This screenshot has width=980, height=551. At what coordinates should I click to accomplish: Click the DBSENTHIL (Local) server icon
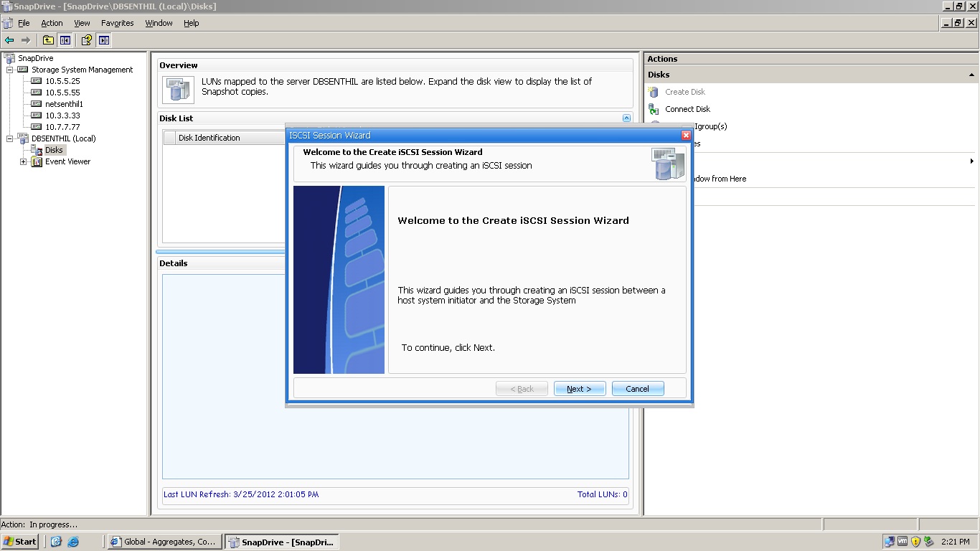pyautogui.click(x=23, y=138)
